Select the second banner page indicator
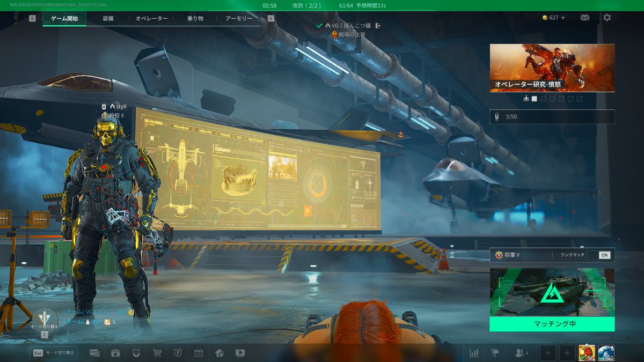The height and width of the screenshot is (362, 644). coord(543,99)
